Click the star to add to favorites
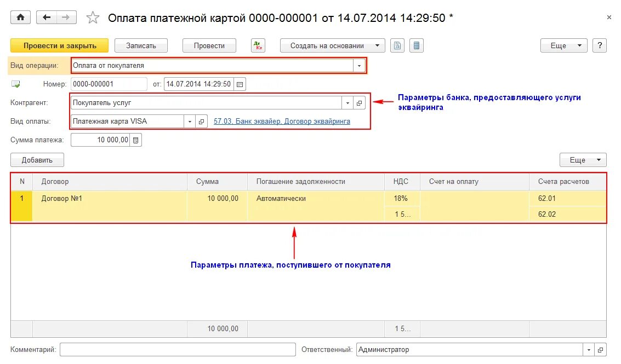The height and width of the screenshot is (364, 621). point(92,17)
